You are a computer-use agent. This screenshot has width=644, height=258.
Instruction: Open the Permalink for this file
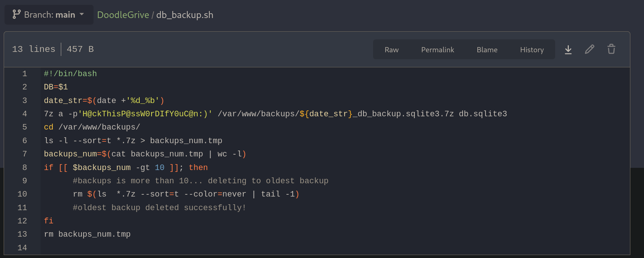point(438,50)
